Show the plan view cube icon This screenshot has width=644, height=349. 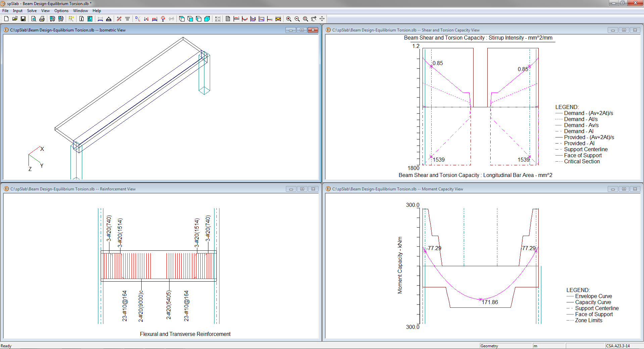click(x=182, y=19)
